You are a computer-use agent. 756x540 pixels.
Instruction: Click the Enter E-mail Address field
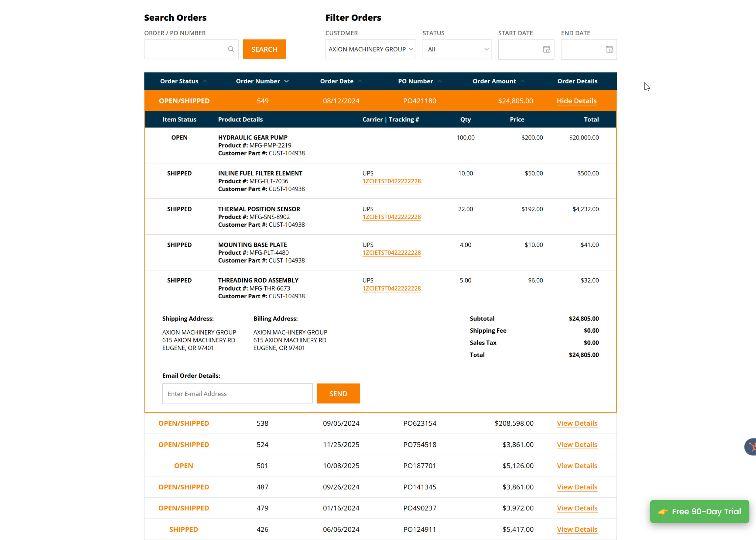click(x=237, y=393)
